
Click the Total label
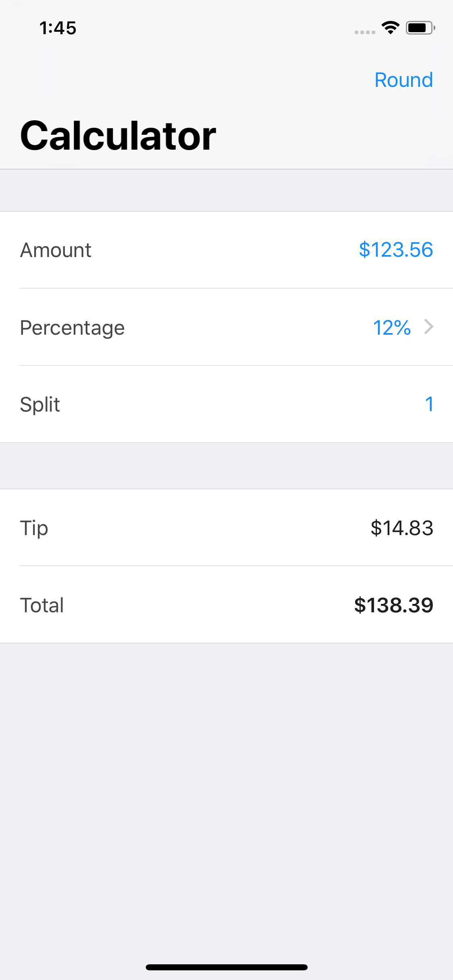42,605
